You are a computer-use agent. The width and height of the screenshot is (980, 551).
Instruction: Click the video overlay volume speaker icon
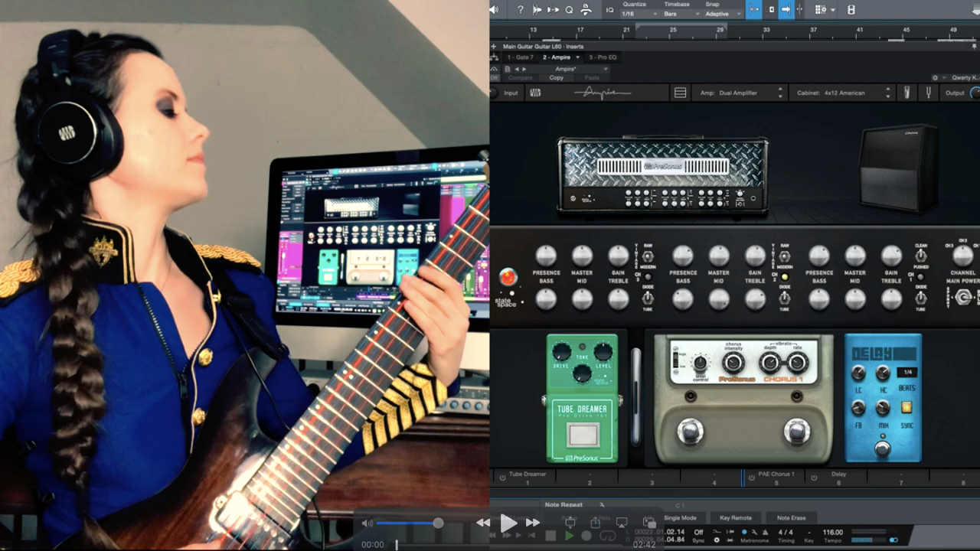367,523
